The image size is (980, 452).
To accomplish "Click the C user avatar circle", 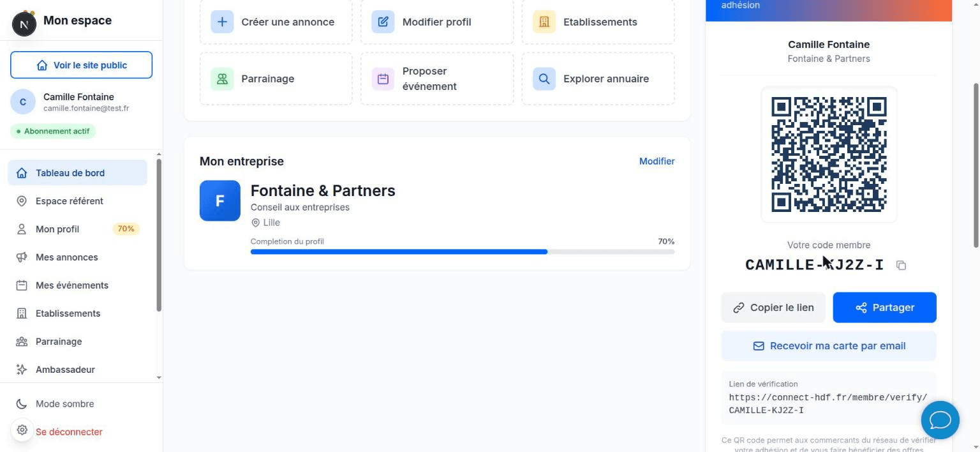I will click(23, 102).
